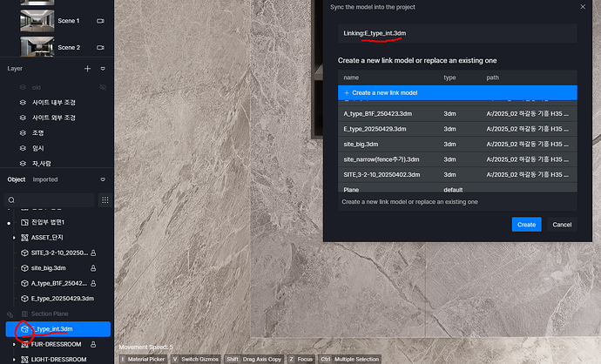Click the type column header

coord(449,78)
